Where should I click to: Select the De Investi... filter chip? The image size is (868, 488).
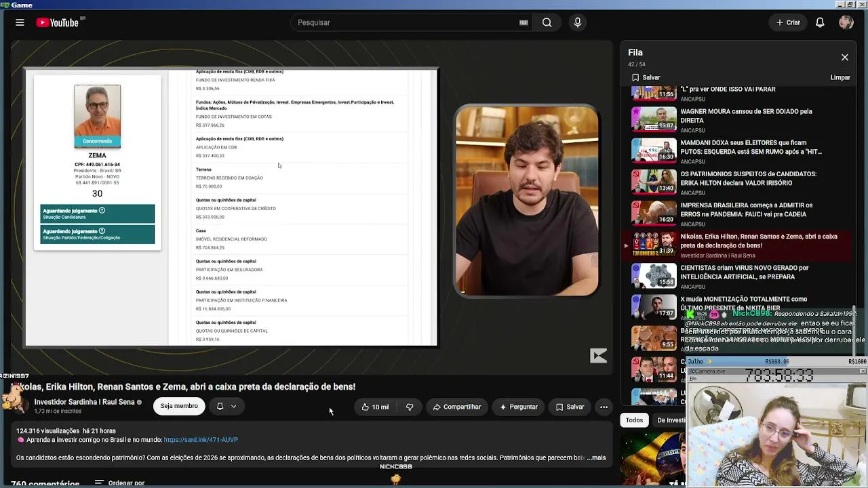click(x=671, y=420)
